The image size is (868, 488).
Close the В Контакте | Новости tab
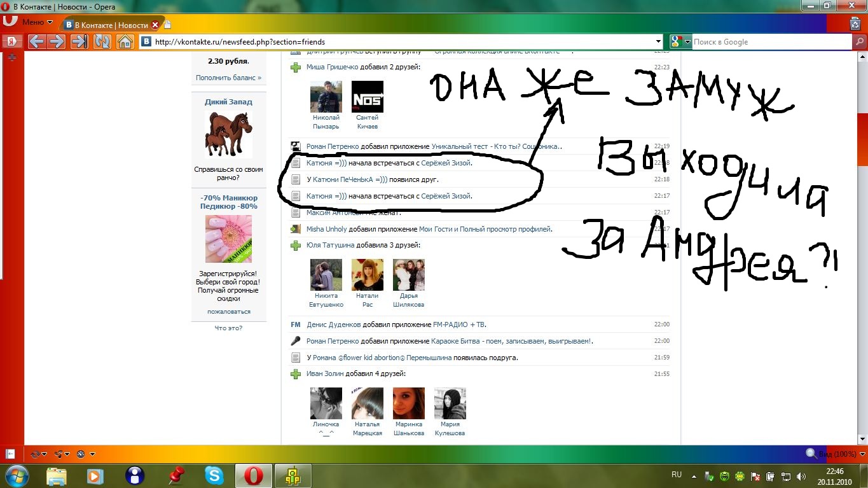coord(155,25)
